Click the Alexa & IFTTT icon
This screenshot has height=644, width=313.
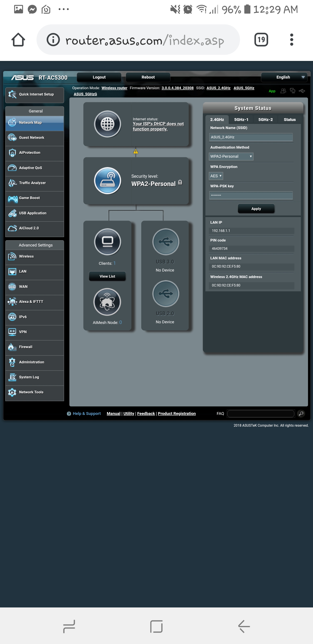coord(12,302)
